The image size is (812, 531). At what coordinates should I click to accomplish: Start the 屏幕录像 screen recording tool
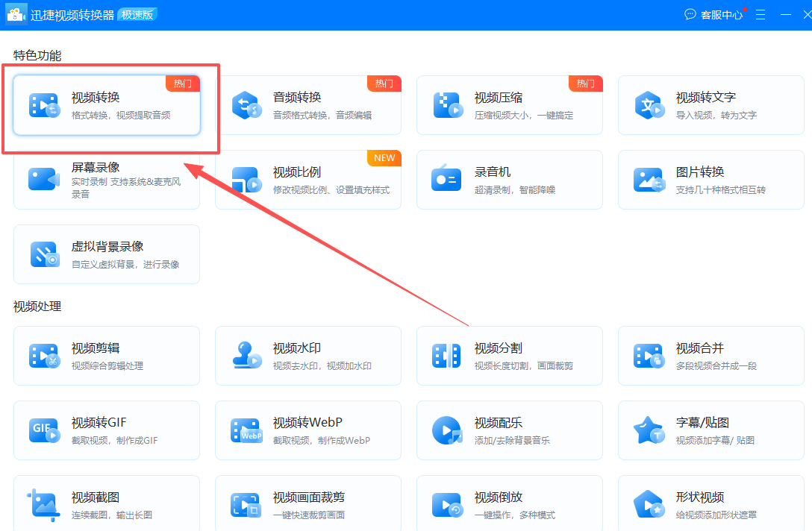pos(104,179)
